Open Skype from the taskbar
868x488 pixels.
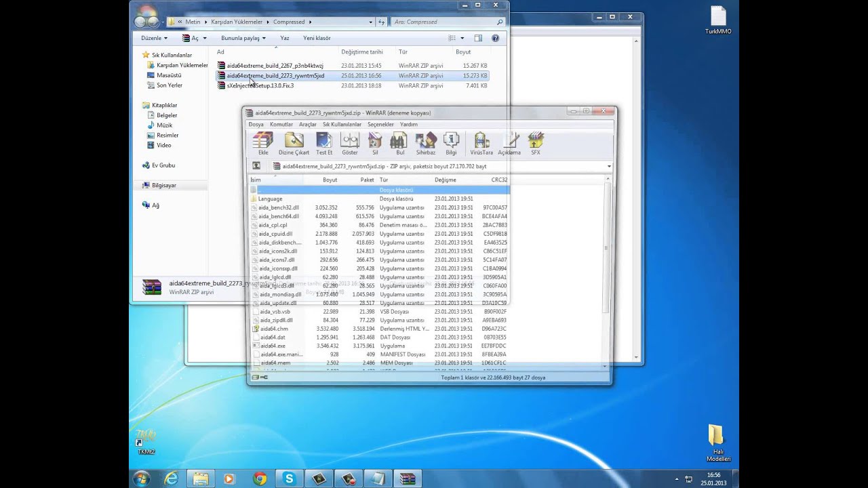point(290,479)
